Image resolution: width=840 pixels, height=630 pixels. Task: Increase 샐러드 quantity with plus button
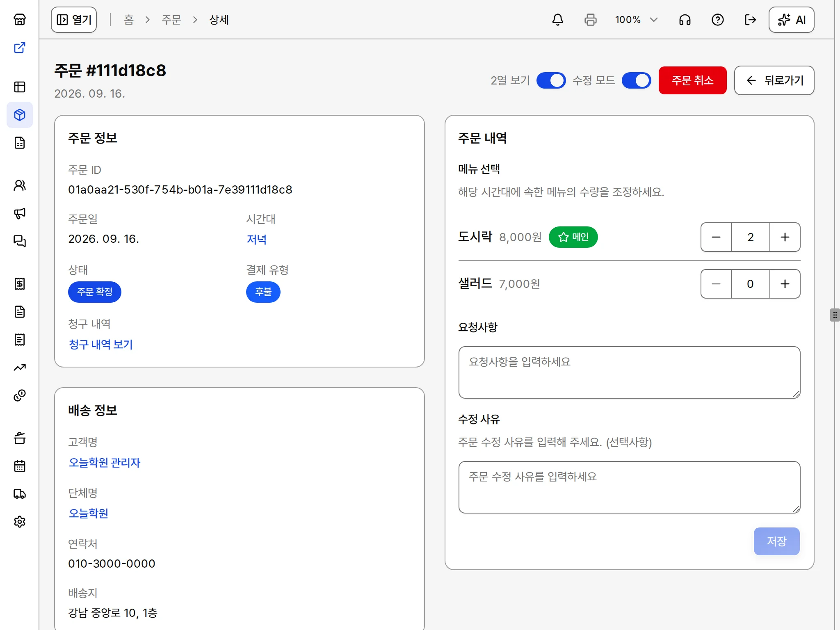coord(785,284)
